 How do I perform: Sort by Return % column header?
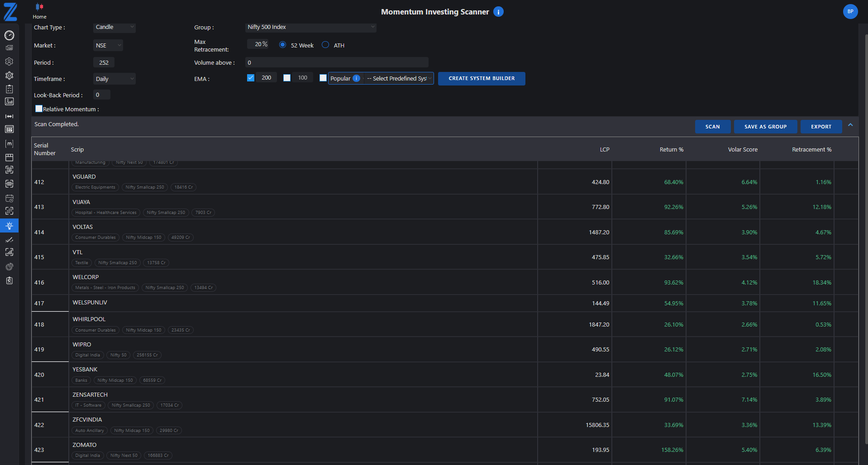[672, 149]
